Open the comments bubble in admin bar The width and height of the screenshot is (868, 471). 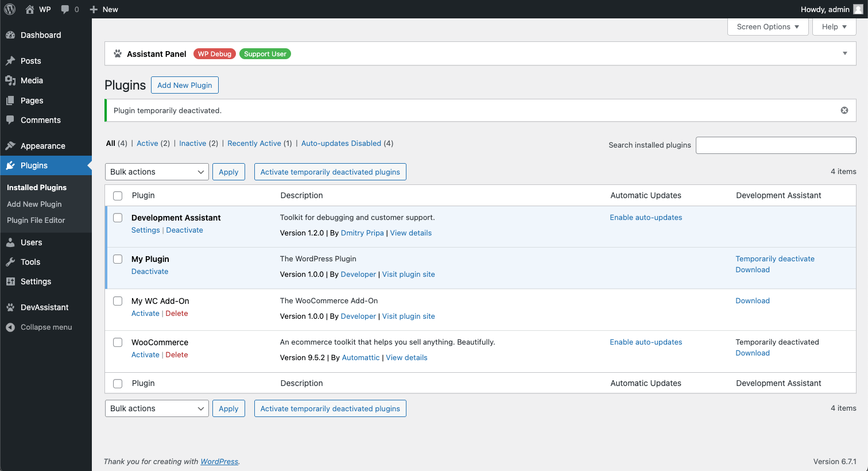65,9
